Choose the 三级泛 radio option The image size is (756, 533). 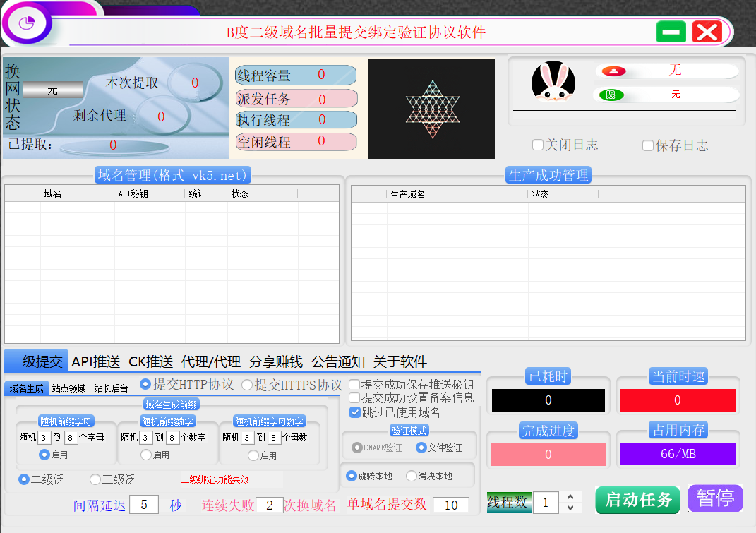[x=95, y=479]
